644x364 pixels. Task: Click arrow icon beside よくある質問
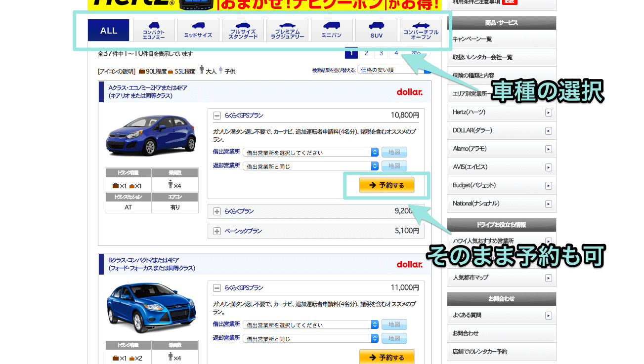(x=548, y=316)
